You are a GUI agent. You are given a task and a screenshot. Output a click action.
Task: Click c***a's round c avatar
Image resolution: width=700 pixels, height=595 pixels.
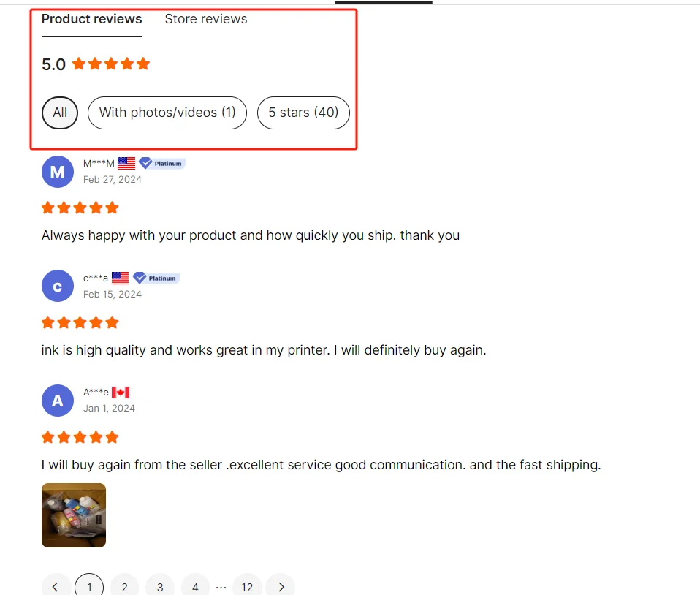[58, 286]
